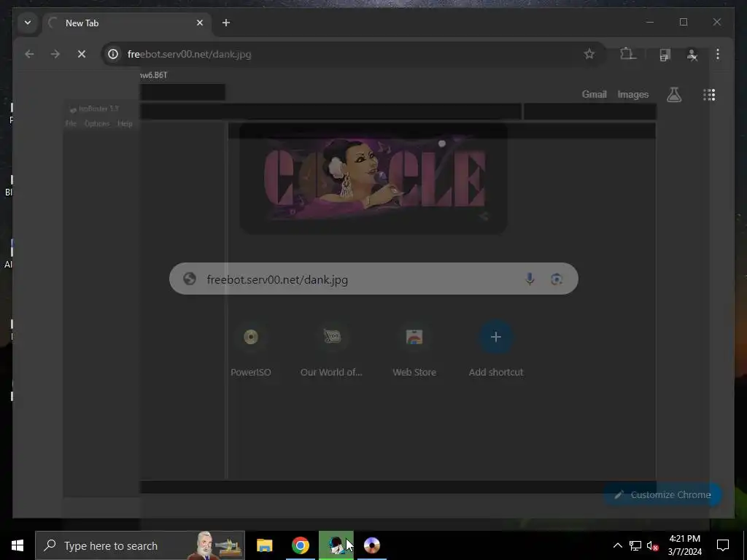This screenshot has width=747, height=560.
Task: Open Chrome three-dot menu
Action: [x=718, y=54]
